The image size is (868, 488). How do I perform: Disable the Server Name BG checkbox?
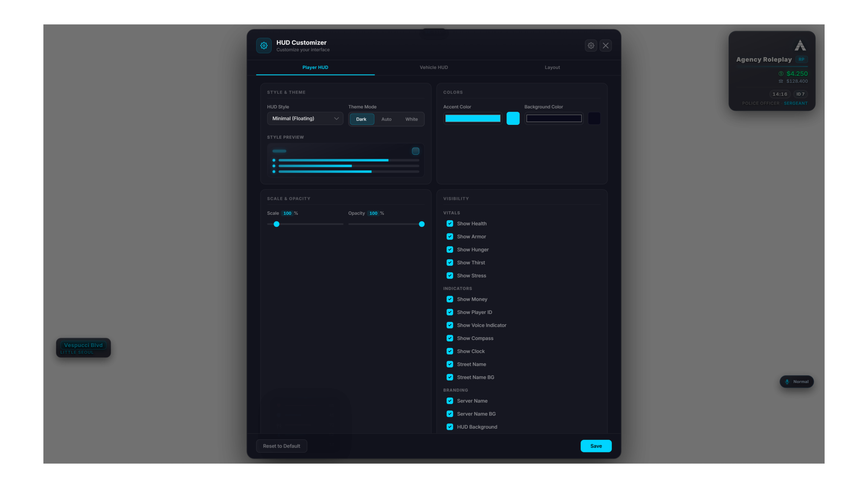[x=450, y=414]
